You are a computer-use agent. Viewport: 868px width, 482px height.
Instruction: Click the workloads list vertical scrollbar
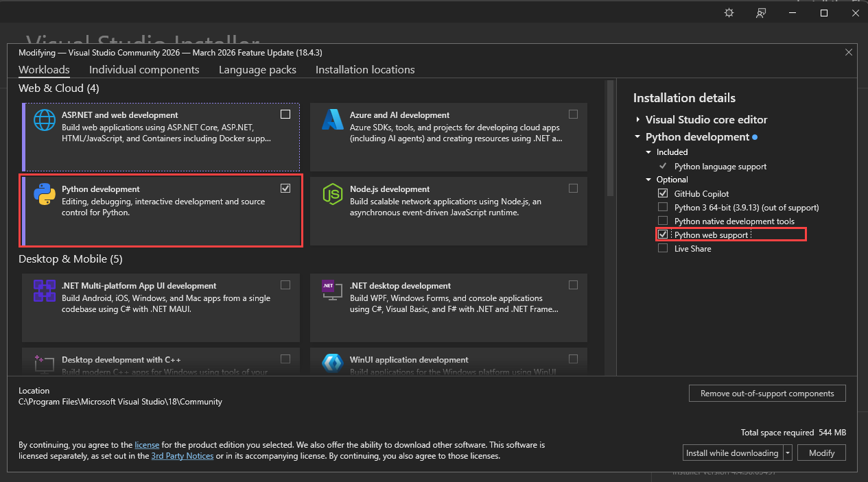coord(609,137)
